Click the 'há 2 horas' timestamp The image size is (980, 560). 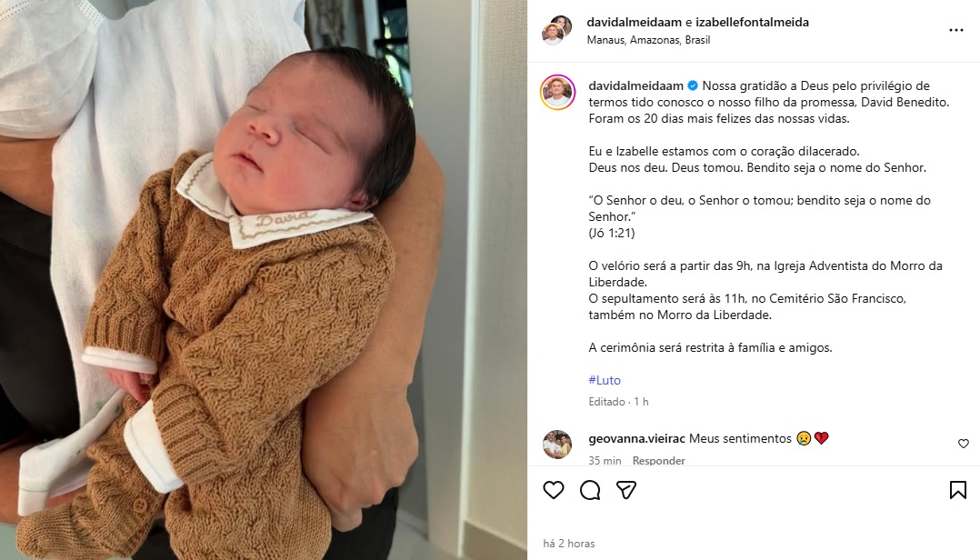(x=569, y=543)
